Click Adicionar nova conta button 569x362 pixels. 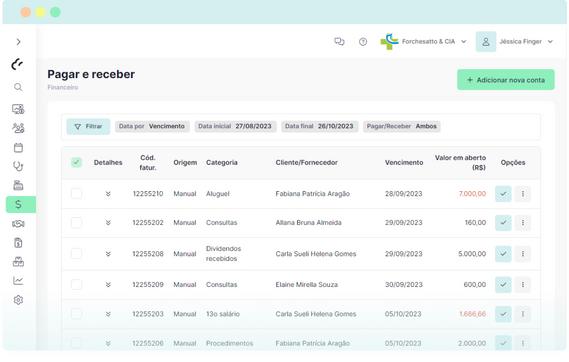pos(505,80)
